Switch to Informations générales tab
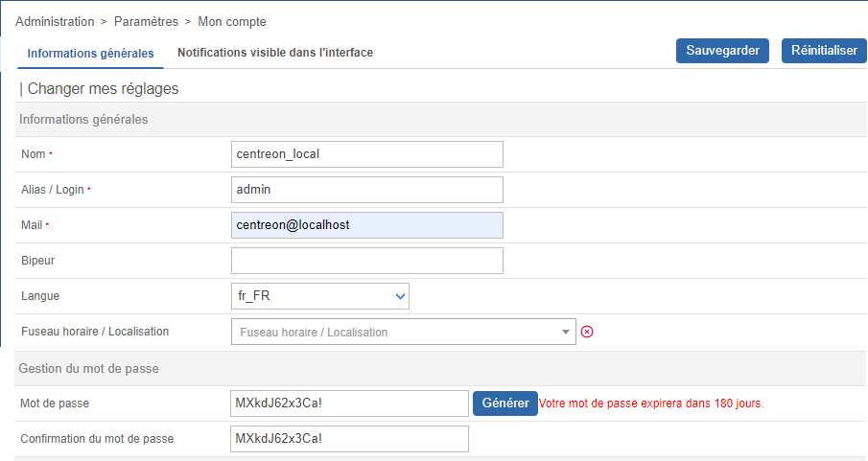Viewport: 868px width, 461px height. click(x=90, y=54)
